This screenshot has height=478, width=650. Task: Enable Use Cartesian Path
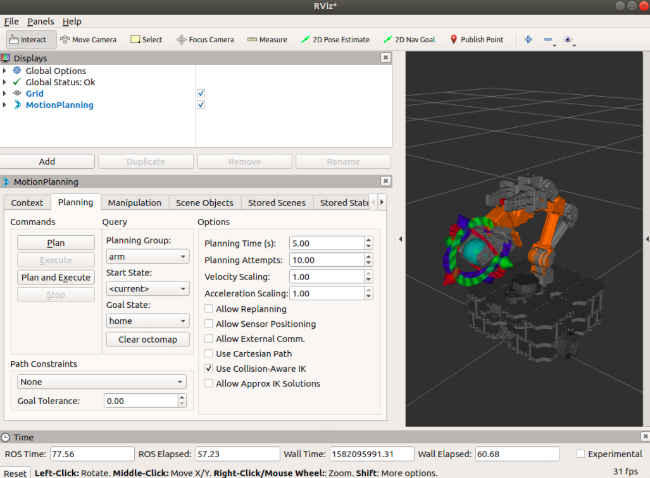coord(209,353)
